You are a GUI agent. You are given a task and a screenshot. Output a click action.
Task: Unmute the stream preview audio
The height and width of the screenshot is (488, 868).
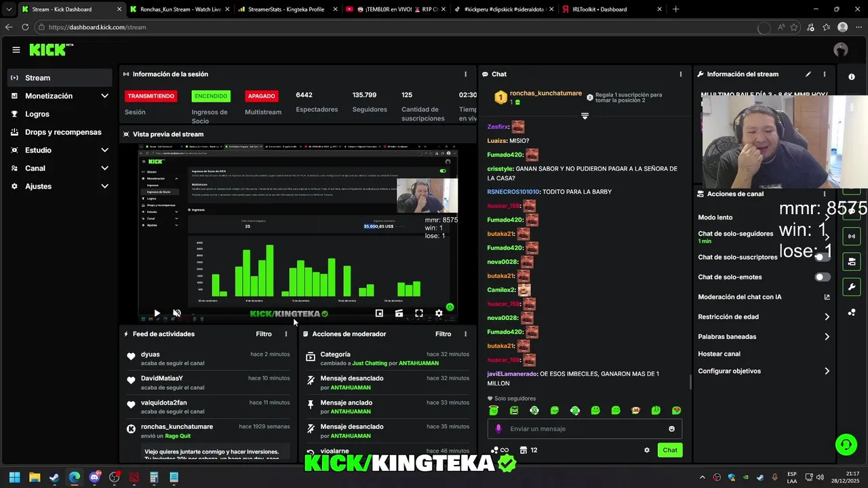coord(176,313)
